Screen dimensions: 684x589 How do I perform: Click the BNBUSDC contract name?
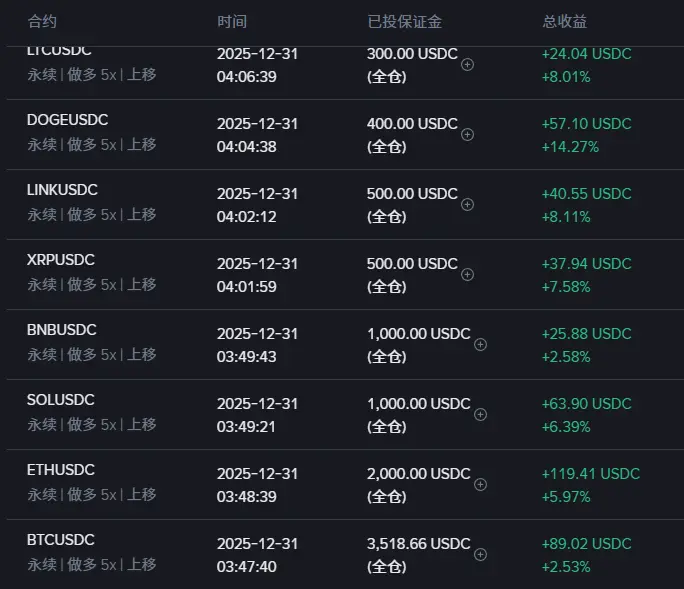[61, 330]
